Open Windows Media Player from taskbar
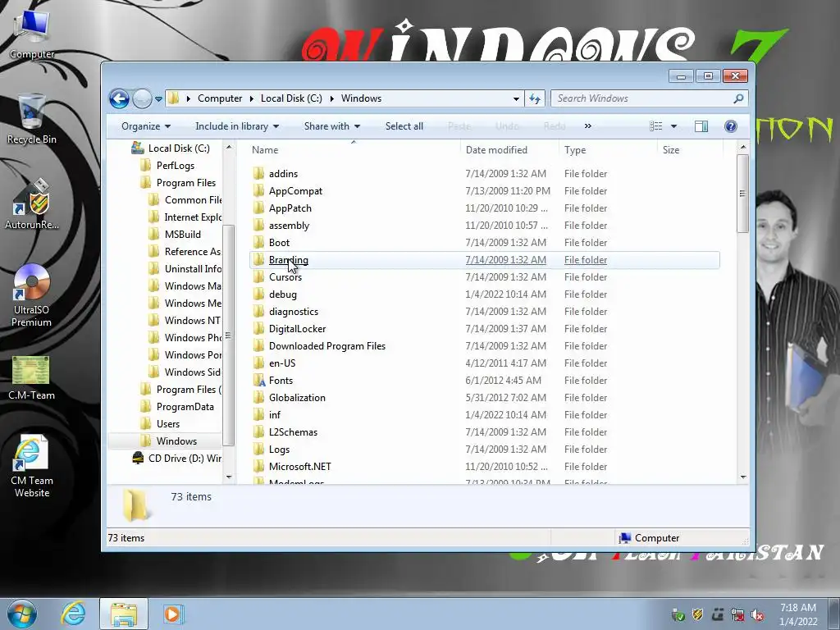The height and width of the screenshot is (630, 840). (x=173, y=614)
